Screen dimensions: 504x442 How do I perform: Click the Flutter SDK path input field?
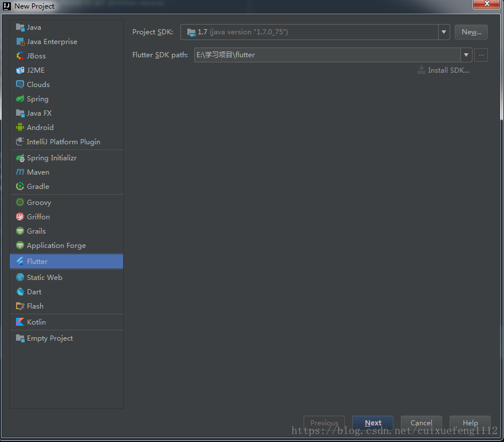click(x=327, y=55)
